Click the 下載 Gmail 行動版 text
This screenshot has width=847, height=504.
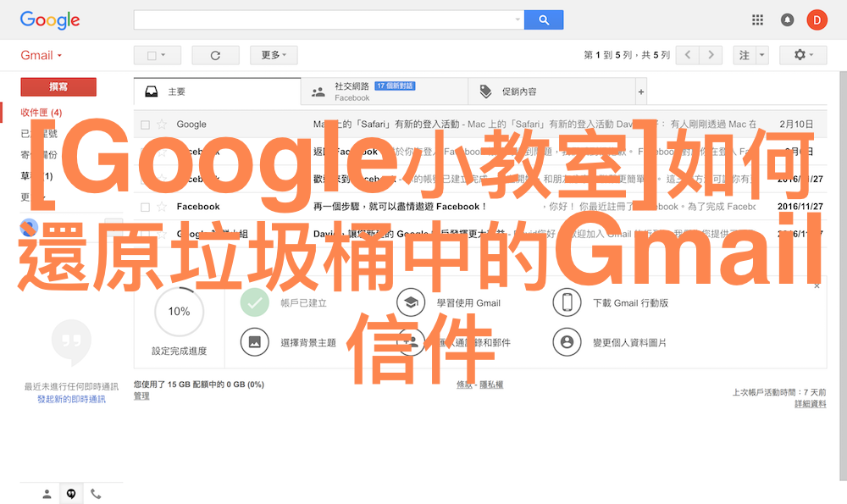[x=630, y=303]
